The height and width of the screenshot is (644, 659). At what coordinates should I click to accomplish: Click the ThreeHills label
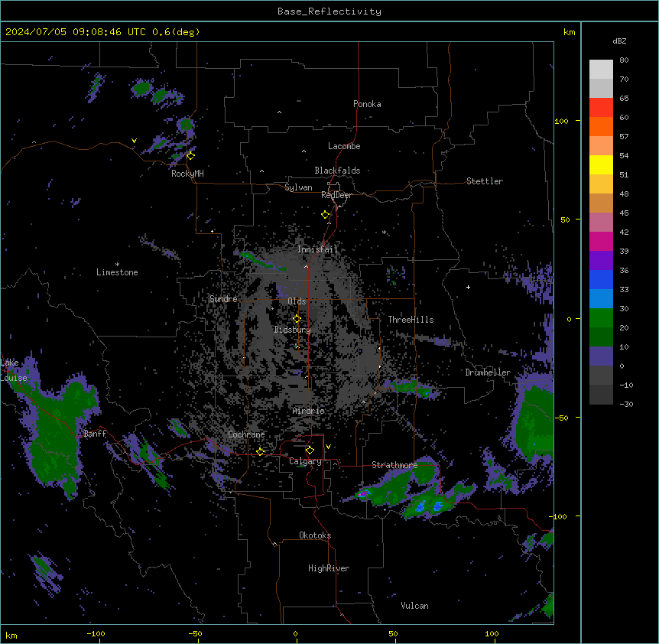coord(411,320)
